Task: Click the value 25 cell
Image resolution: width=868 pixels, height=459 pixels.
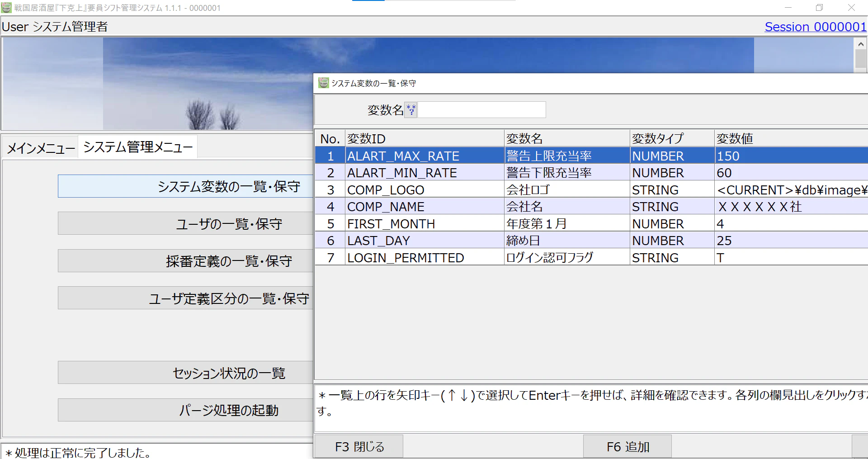Action: pos(791,241)
